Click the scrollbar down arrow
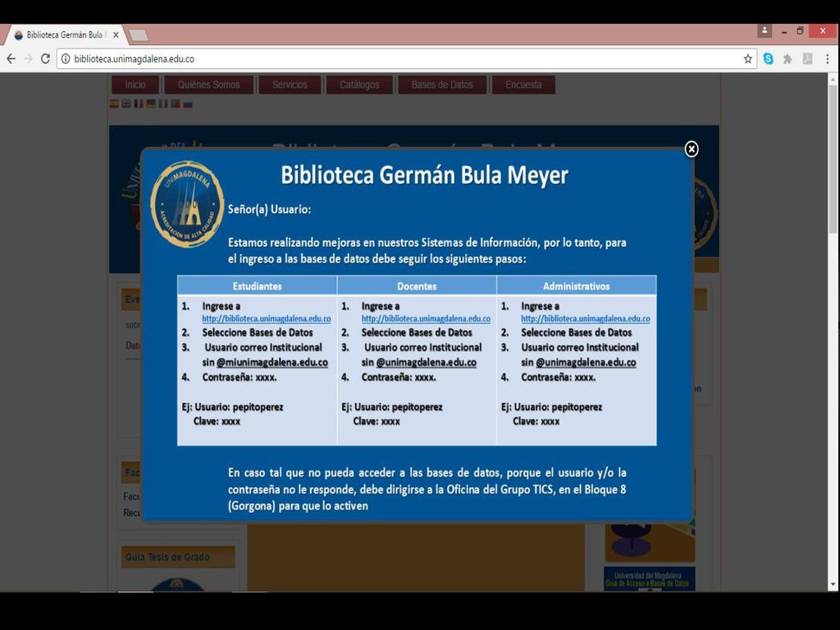The width and height of the screenshot is (840, 630). 833,584
